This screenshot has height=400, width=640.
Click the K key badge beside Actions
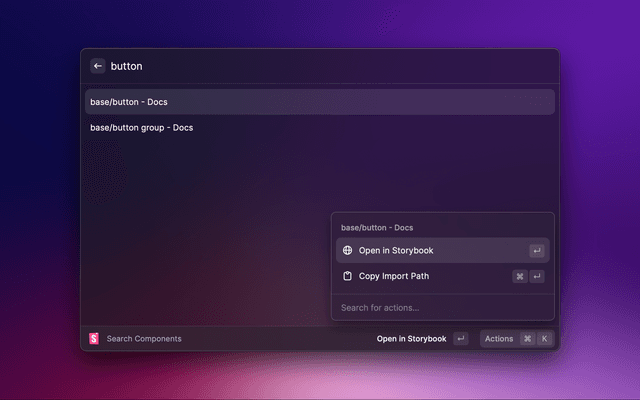click(544, 339)
